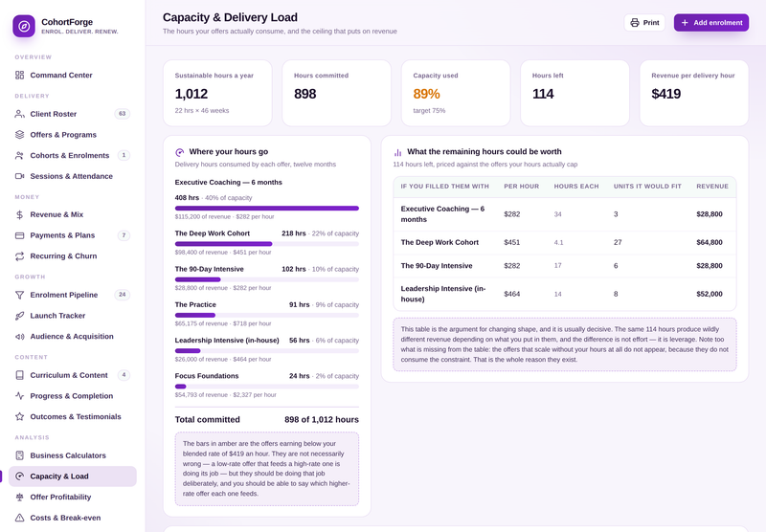Viewport: 766px width, 532px height.
Task: Open Business Calculators
Action: pos(73,455)
